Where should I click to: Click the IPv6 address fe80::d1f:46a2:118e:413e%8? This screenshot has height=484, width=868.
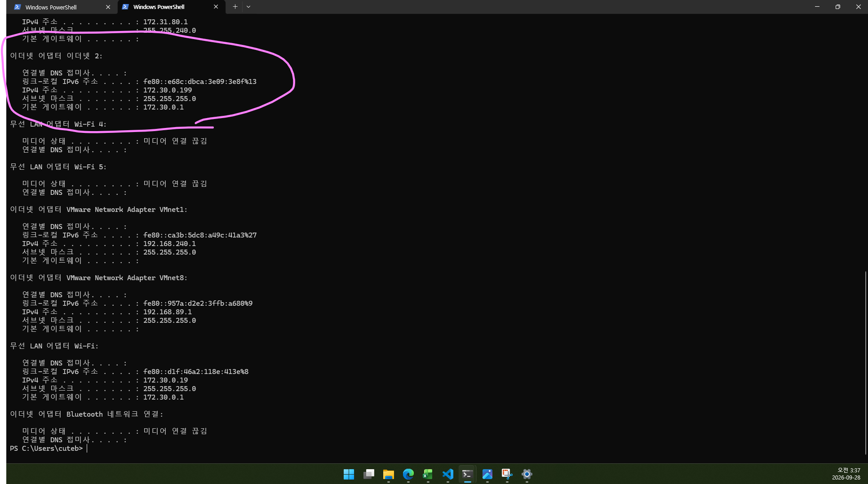point(196,372)
